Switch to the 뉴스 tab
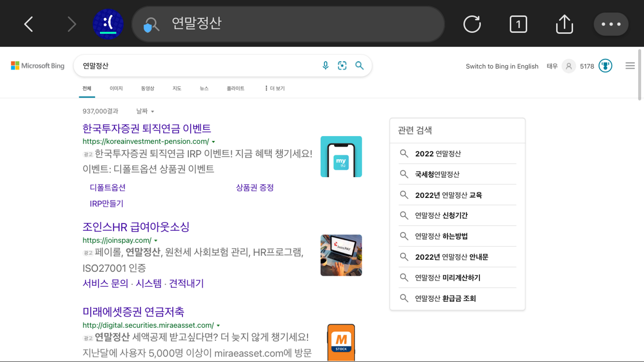This screenshot has height=362, width=644. 204,88
